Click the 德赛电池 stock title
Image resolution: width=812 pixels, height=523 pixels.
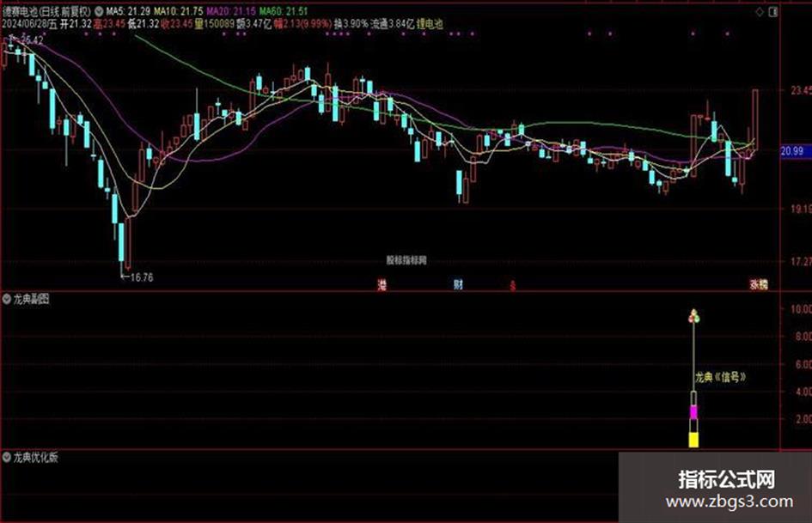(x=20, y=11)
